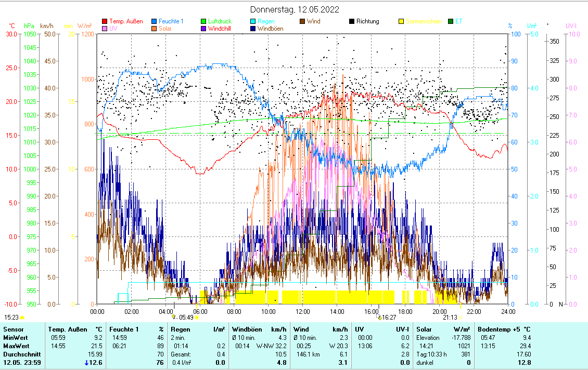The image size is (588, 370).
Task: Click the yellow Sonnenschein legend square
Action: [401, 22]
